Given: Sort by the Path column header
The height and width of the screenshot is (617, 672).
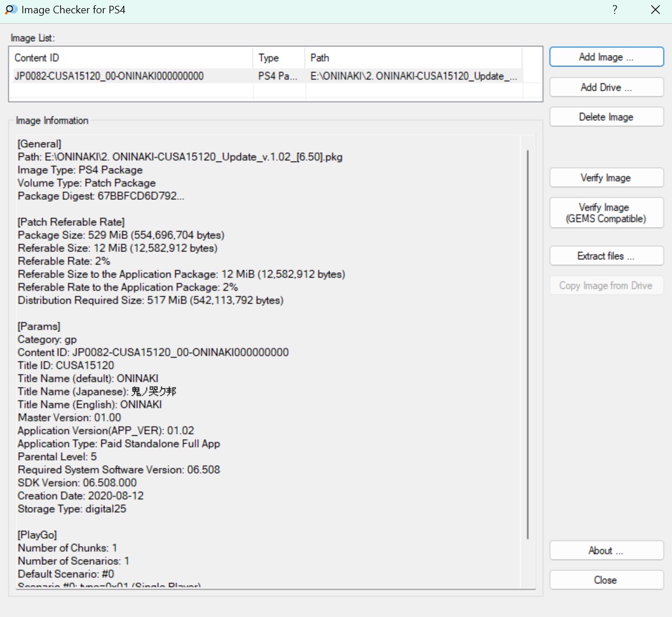Looking at the screenshot, I should click(x=414, y=58).
